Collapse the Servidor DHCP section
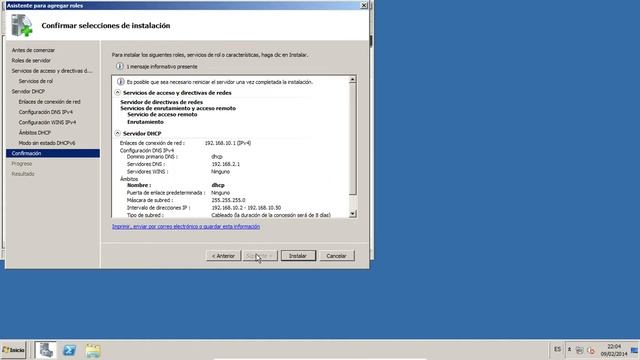The width and height of the screenshot is (640, 360). pyautogui.click(x=118, y=133)
